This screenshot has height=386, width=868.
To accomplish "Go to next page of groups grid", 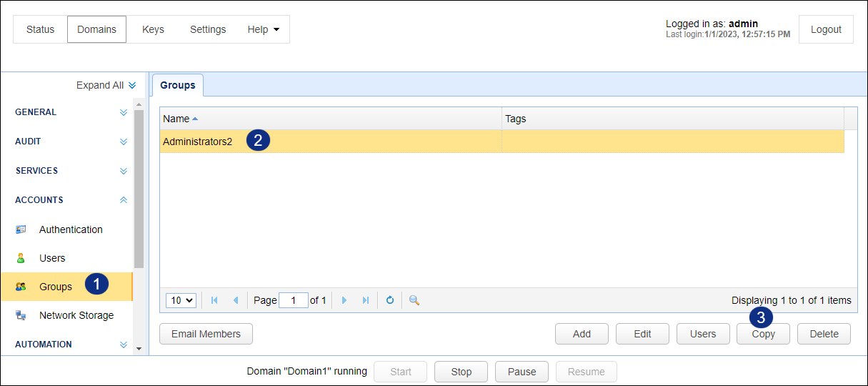I will pyautogui.click(x=344, y=300).
